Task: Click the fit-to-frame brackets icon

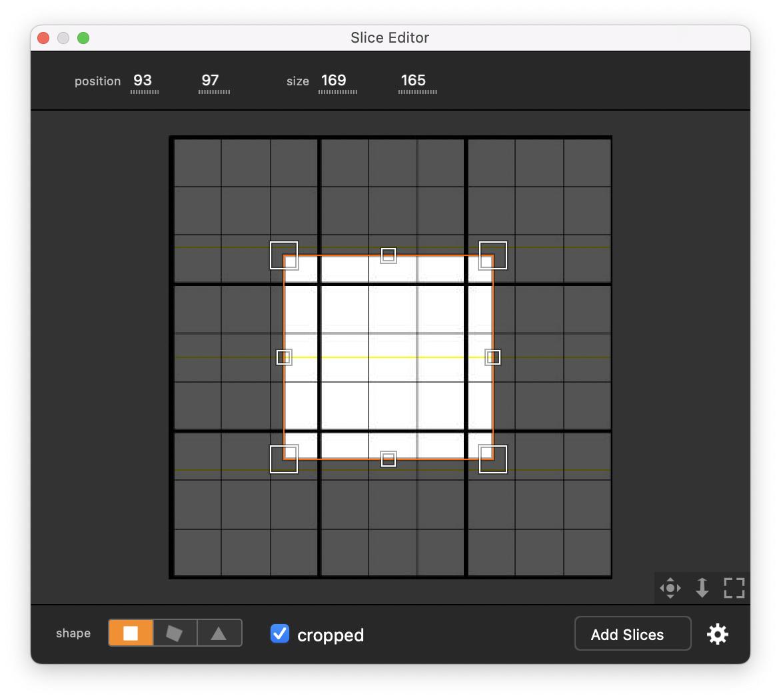Action: click(734, 588)
